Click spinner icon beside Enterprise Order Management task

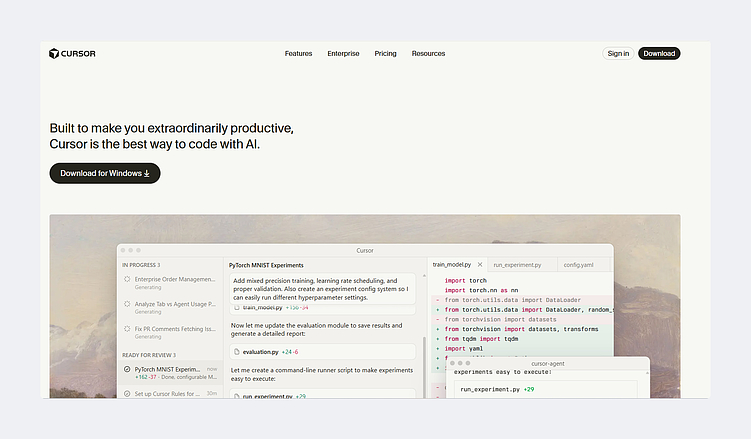tap(127, 279)
